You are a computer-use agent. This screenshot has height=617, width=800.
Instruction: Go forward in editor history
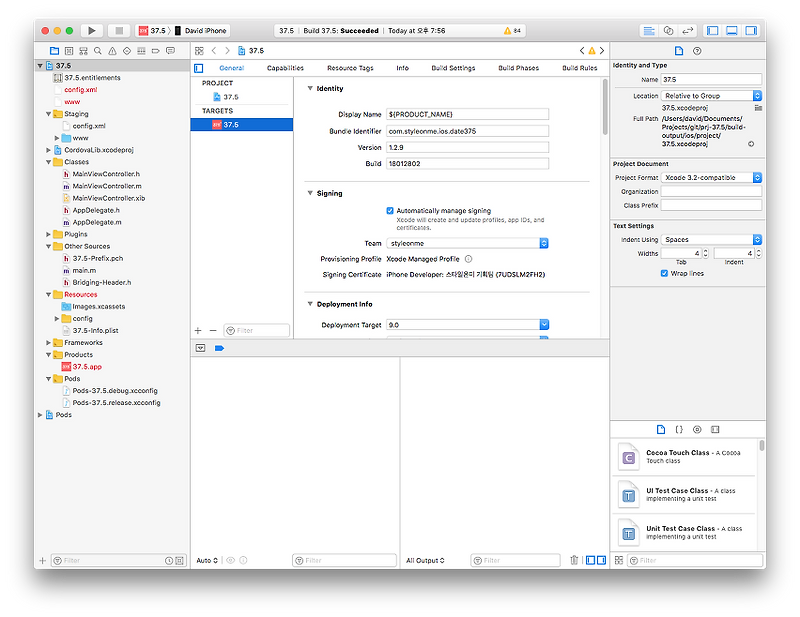[228, 51]
